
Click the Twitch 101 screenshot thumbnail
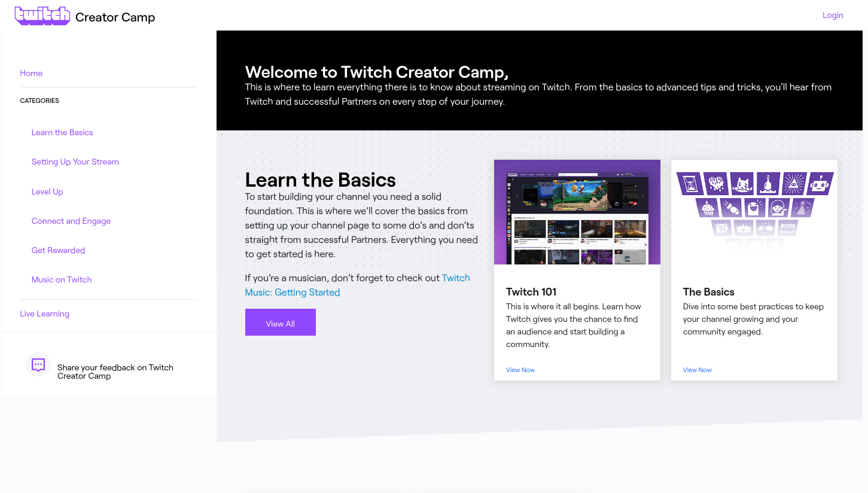pos(577,212)
